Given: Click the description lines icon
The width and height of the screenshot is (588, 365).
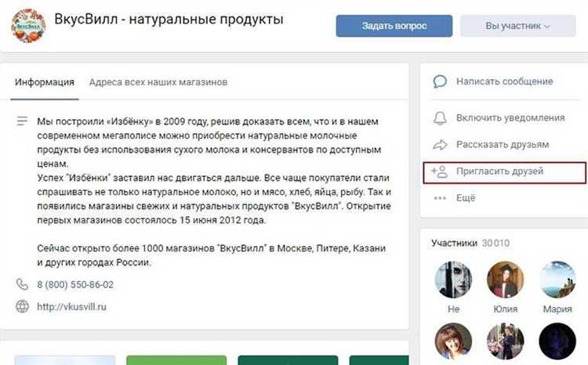Looking at the screenshot, I should 22,121.
